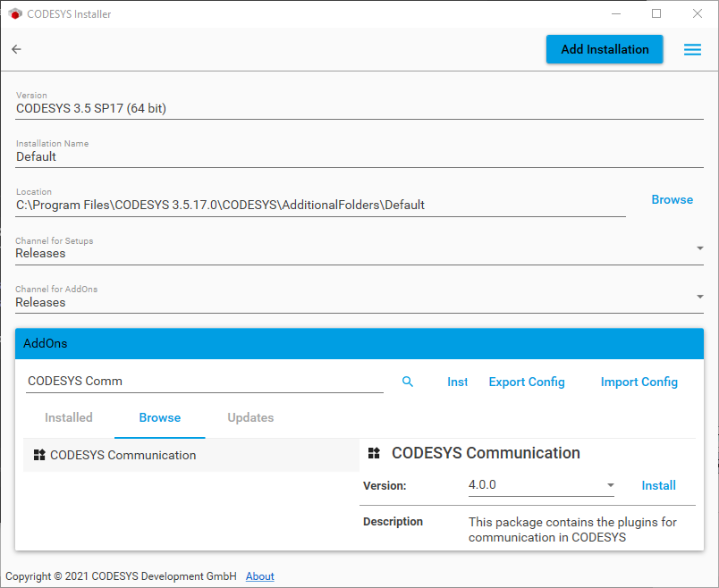Select the Browse tab in AddOns
The image size is (719, 588).
160,418
